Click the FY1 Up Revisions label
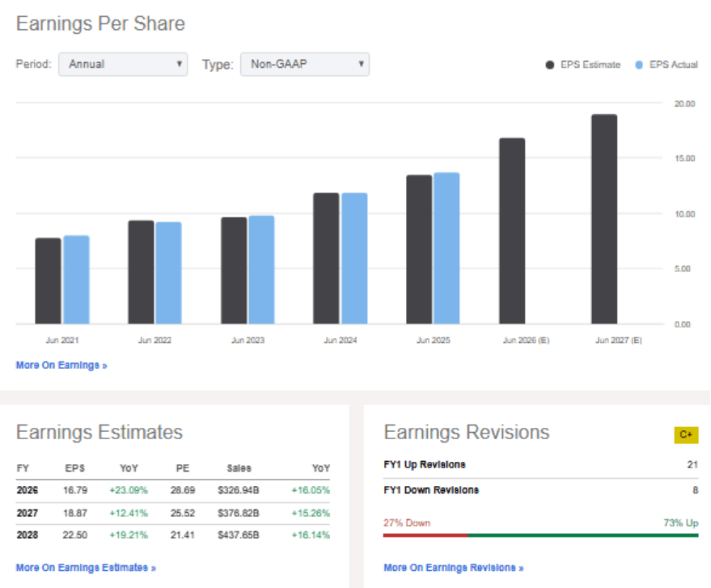This screenshot has width=711, height=588. [x=425, y=464]
